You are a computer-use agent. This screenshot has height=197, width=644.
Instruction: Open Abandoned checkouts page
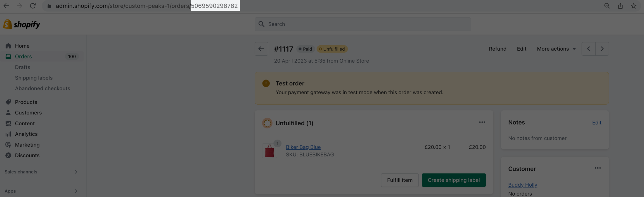point(42,88)
